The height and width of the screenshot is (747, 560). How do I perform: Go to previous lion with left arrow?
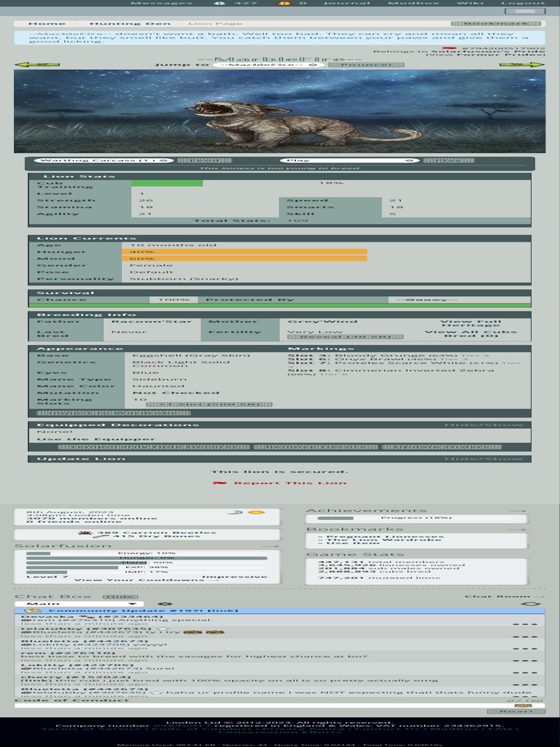(x=28, y=65)
